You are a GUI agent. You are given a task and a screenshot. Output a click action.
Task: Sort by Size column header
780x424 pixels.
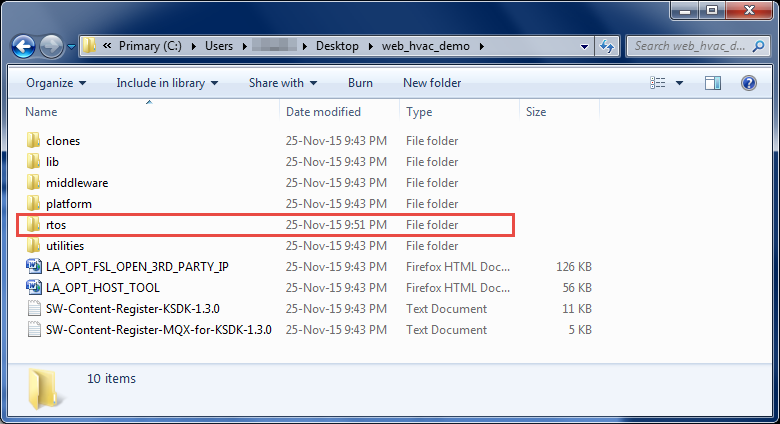point(536,112)
